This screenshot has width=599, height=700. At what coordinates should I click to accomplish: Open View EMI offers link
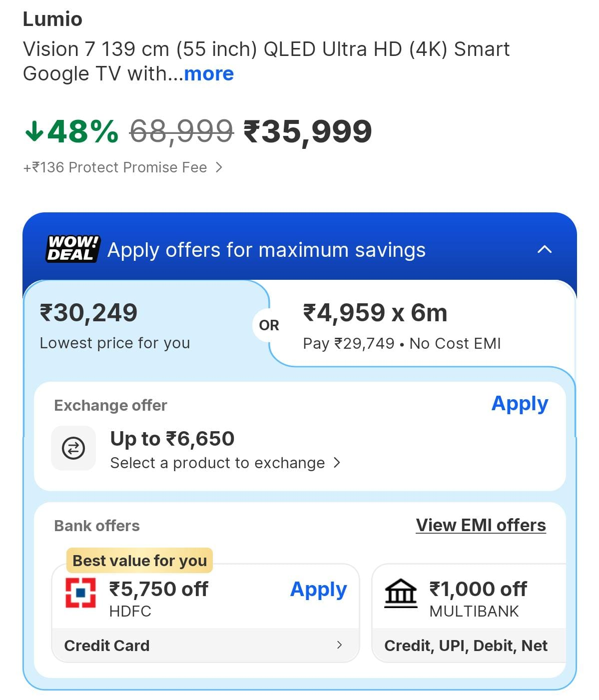[481, 525]
